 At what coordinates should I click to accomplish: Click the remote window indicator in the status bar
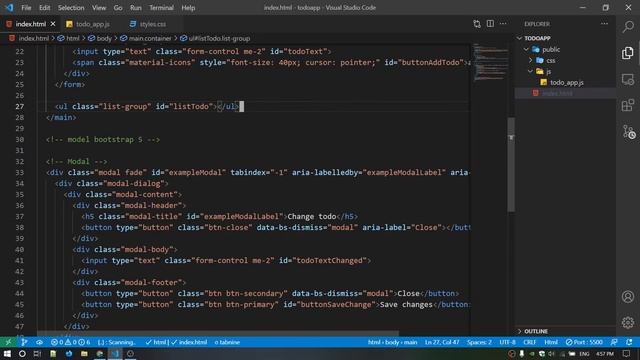[8, 342]
